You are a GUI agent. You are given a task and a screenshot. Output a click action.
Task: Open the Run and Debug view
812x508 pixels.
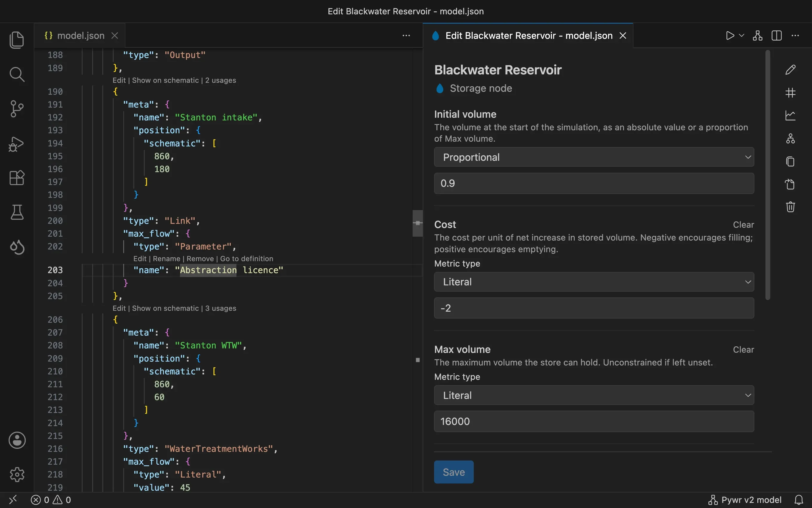(17, 144)
